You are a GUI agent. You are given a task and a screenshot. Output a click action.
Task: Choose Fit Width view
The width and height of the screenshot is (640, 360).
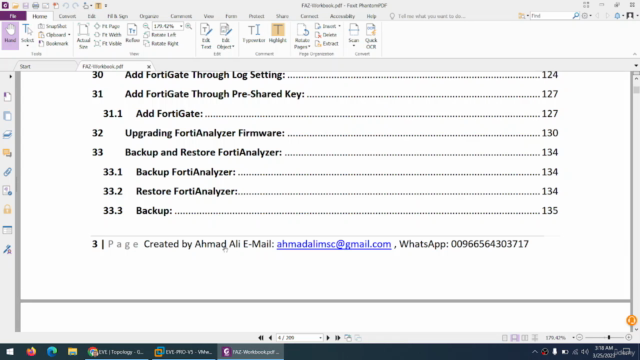point(108,35)
